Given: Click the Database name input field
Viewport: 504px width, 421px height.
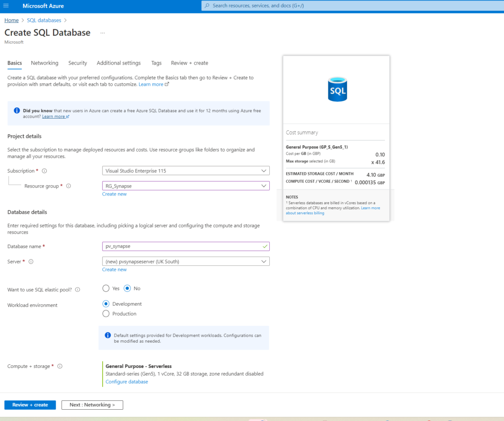Looking at the screenshot, I should (186, 246).
